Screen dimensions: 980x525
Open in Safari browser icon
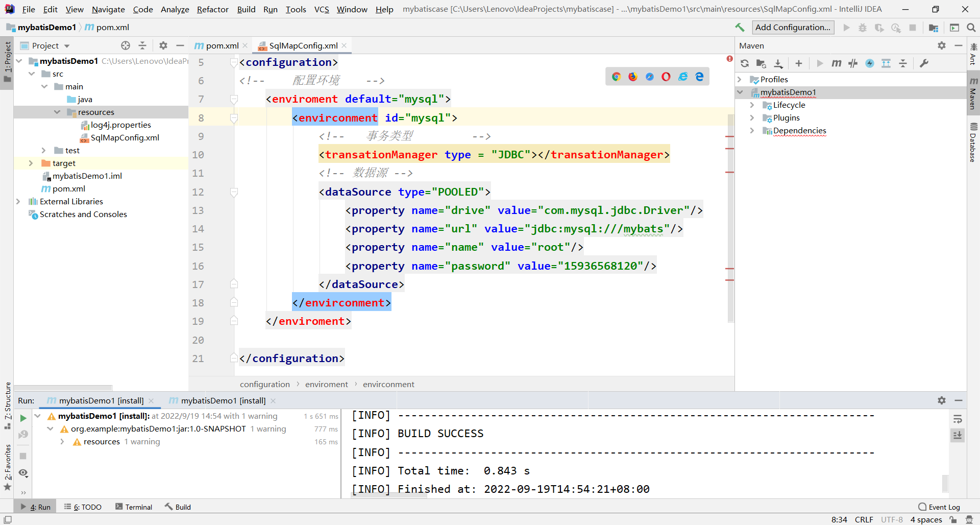pos(650,77)
